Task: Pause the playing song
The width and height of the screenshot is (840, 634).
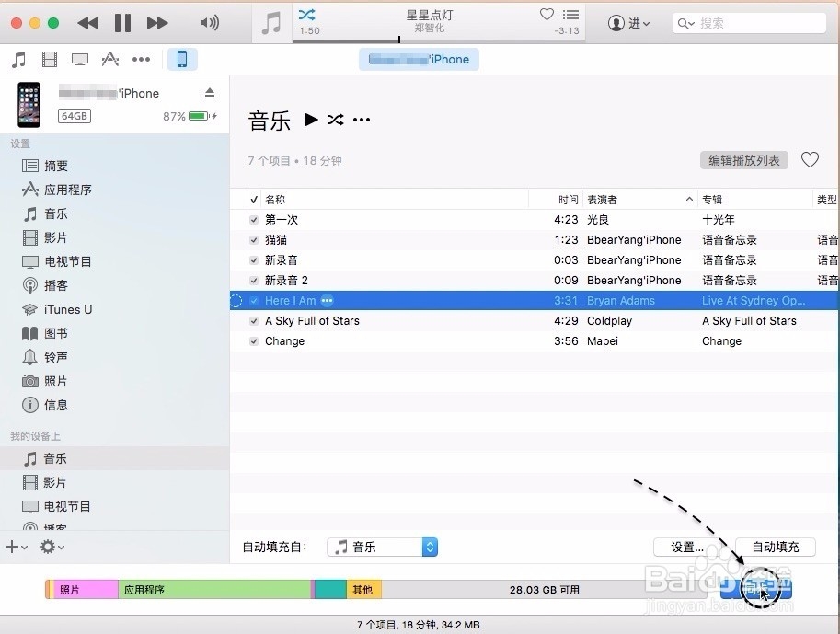Action: coord(122,23)
